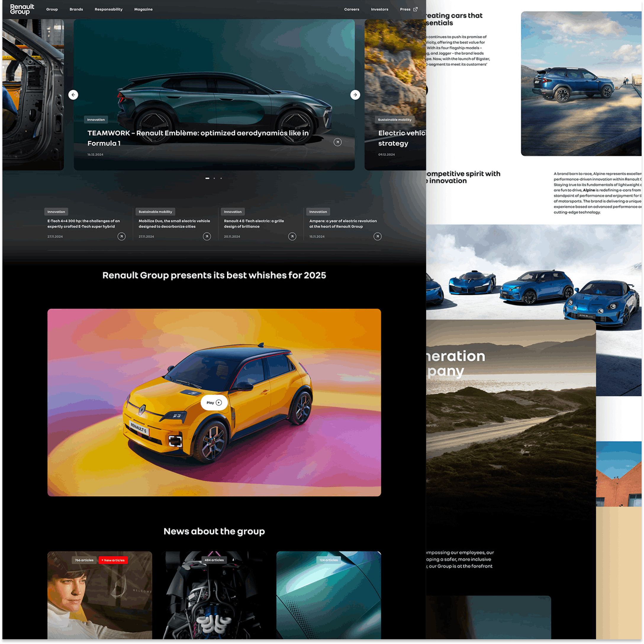The width and height of the screenshot is (644, 644).
Task: Open the Brands menu
Action: [76, 9]
